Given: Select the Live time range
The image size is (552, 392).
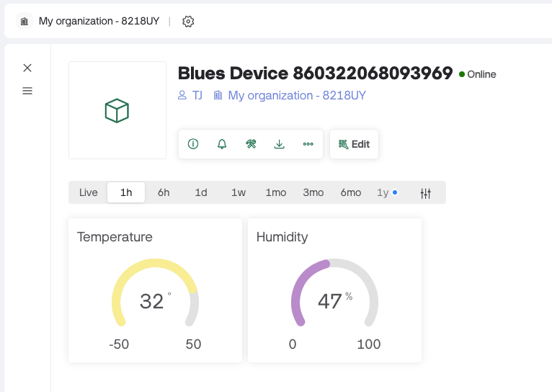Looking at the screenshot, I should pyautogui.click(x=89, y=192).
